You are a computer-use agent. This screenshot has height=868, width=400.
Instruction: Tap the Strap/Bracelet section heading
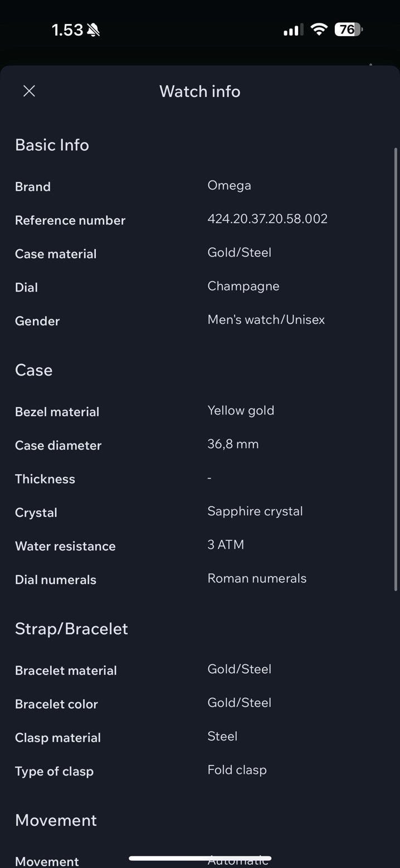pos(71,629)
